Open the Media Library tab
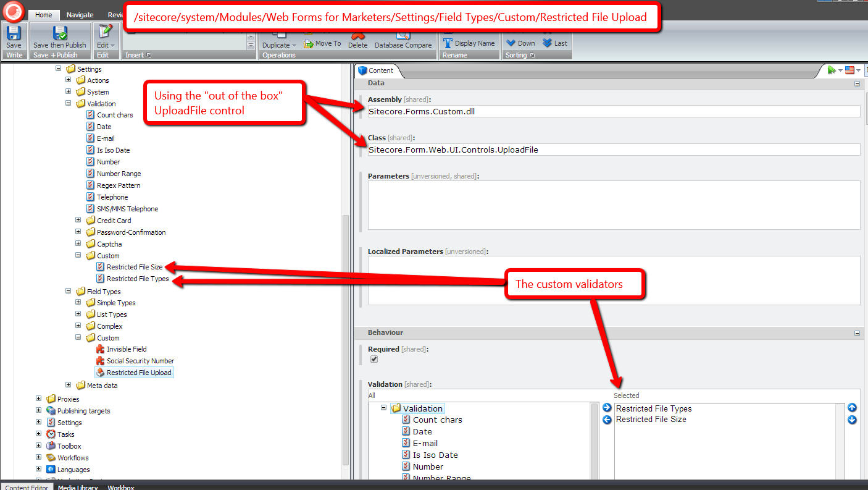Image resolution: width=868 pixels, height=490 pixels. pyautogui.click(x=78, y=487)
